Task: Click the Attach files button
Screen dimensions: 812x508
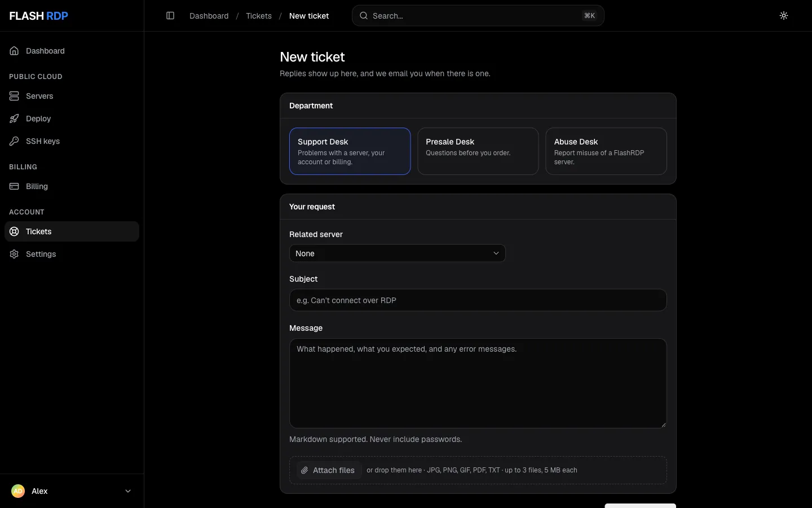Action: point(329,470)
